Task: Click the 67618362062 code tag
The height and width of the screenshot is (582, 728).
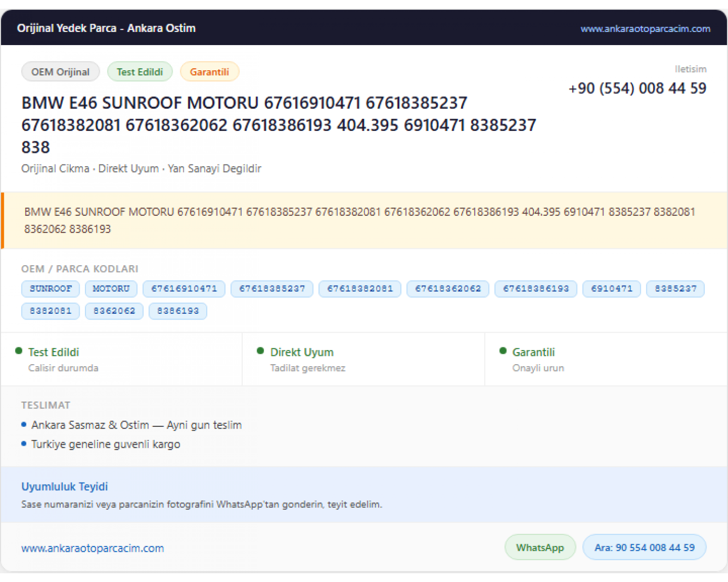Action: [447, 289]
